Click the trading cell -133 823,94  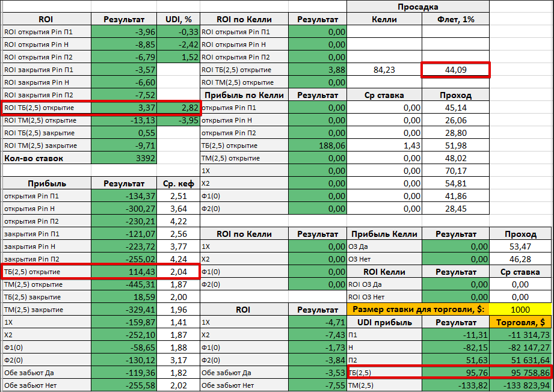520,385
